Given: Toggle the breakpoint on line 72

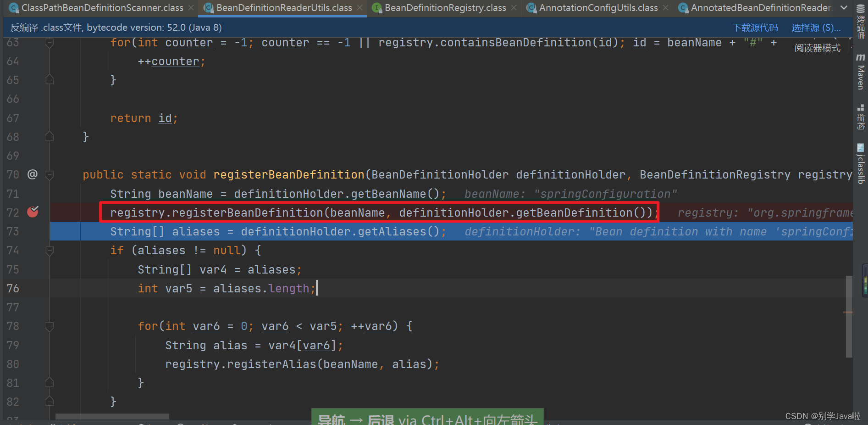Looking at the screenshot, I should coord(32,212).
